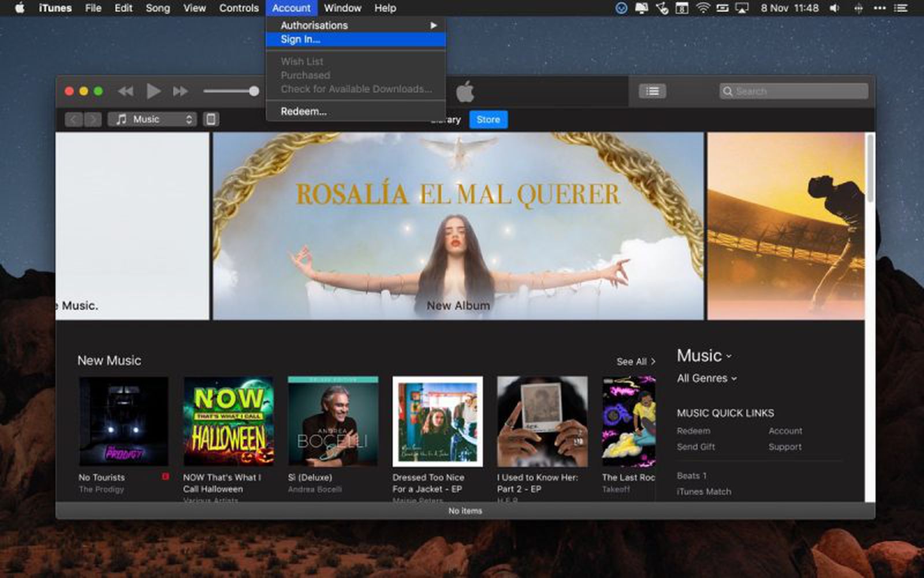This screenshot has width=924, height=578.
Task: Click inside the Search field
Action: (x=791, y=91)
